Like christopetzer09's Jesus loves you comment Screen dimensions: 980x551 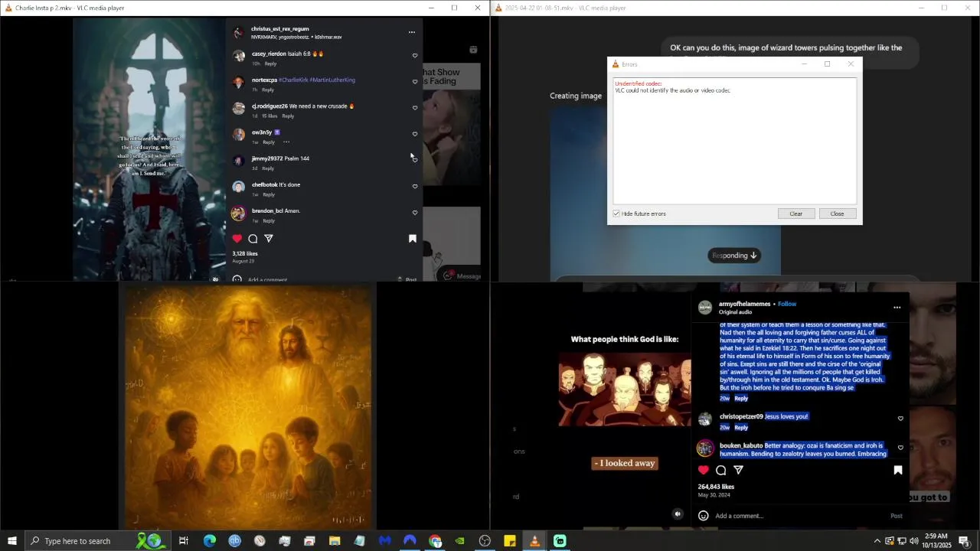[900, 419]
